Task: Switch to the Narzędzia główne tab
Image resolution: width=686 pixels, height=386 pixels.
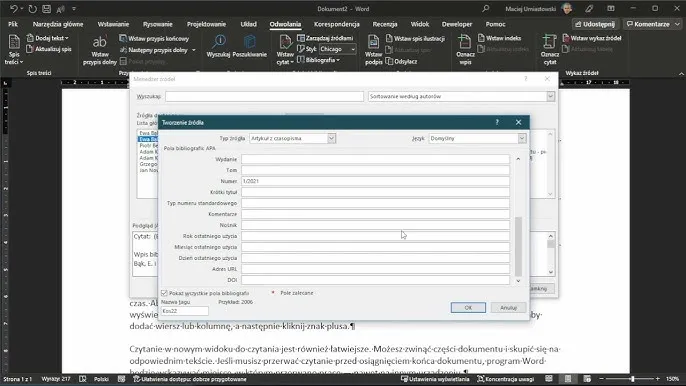Action: pos(58,24)
